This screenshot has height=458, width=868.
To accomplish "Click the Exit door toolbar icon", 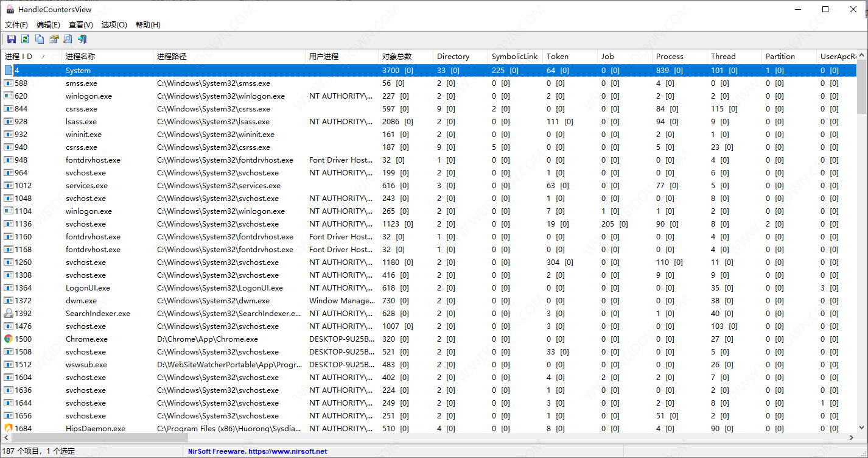I will 82,40.
